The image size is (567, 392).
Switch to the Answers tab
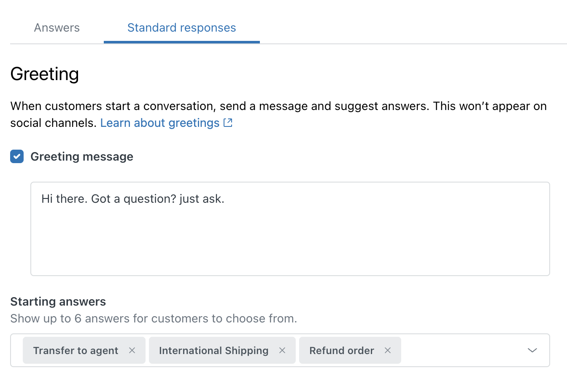[57, 28]
